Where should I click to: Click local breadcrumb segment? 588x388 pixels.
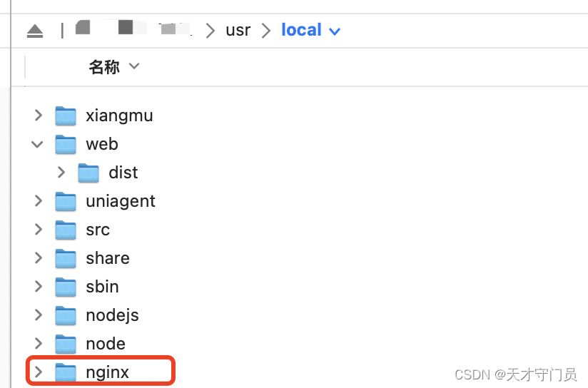point(302,30)
